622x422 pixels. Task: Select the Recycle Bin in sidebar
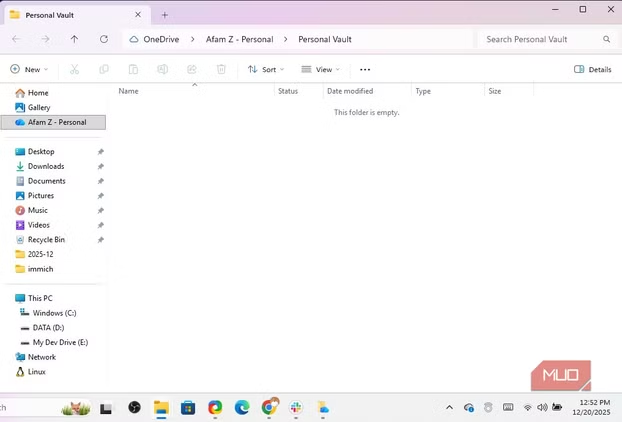tap(46, 240)
